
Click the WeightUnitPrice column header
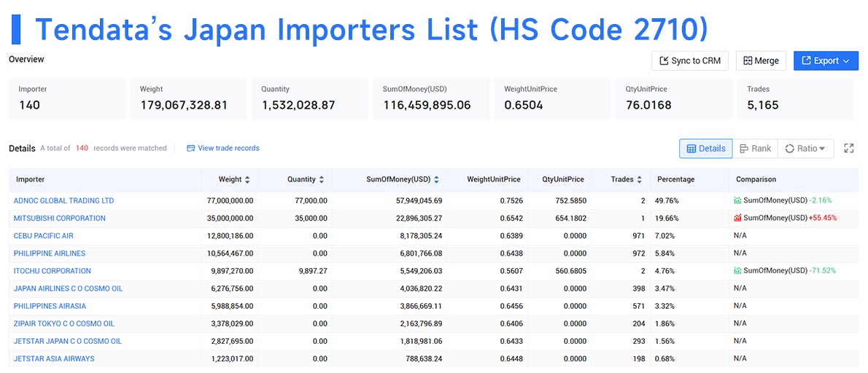click(494, 180)
